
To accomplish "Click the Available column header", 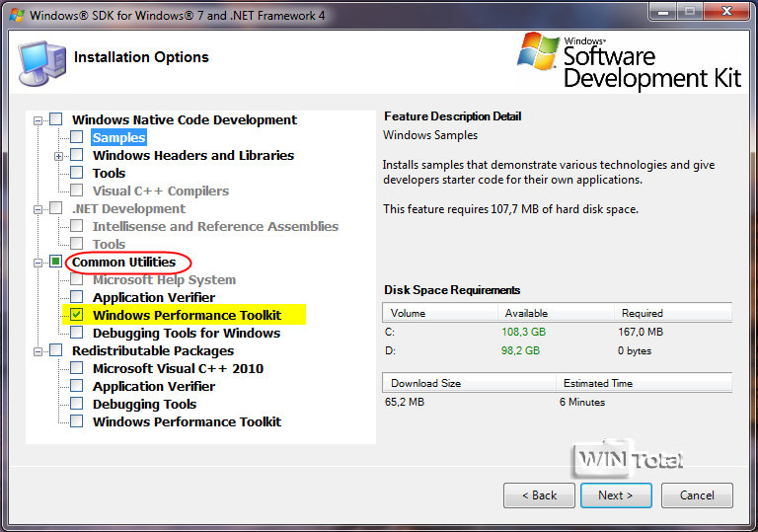I will pyautogui.click(x=556, y=313).
